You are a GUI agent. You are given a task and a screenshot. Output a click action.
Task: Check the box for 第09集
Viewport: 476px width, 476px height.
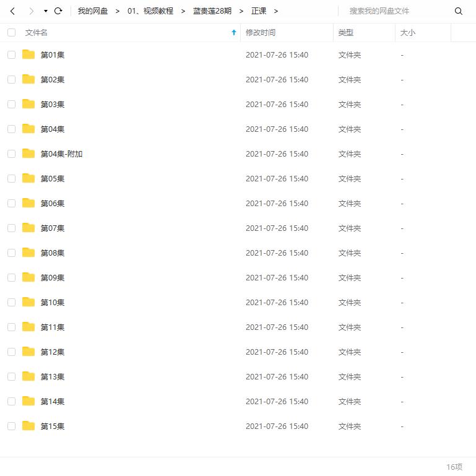[x=12, y=278]
